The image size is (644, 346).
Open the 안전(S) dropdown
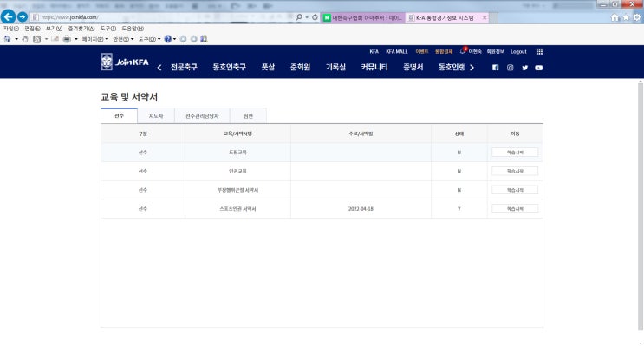point(123,39)
